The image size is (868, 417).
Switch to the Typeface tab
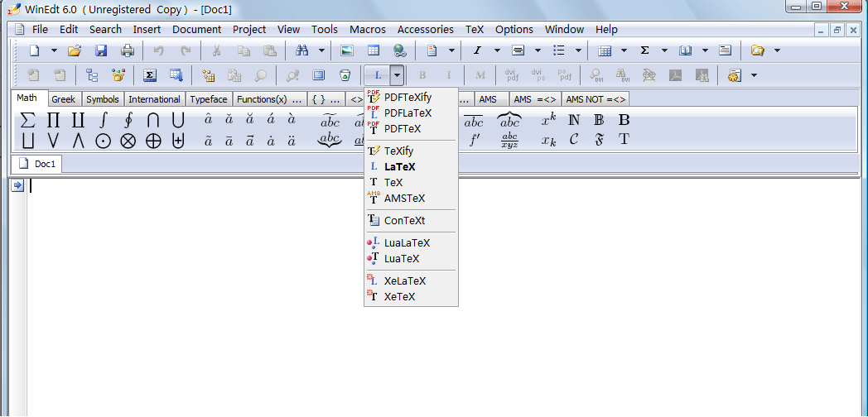click(209, 99)
